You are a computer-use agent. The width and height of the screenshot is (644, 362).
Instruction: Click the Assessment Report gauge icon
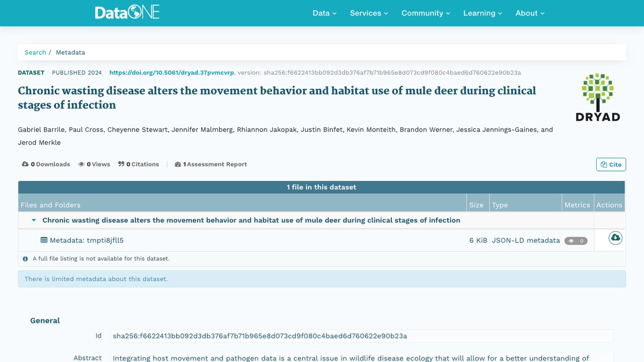pos(178,164)
